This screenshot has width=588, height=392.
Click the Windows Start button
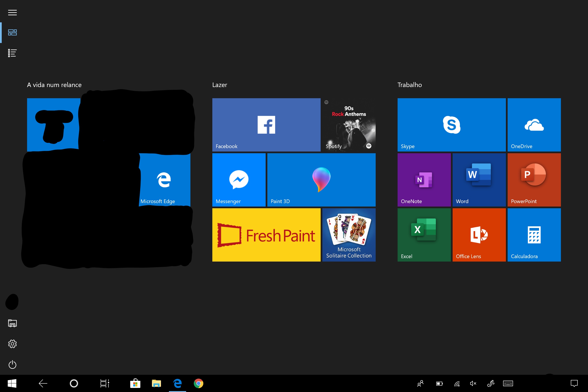click(12, 383)
